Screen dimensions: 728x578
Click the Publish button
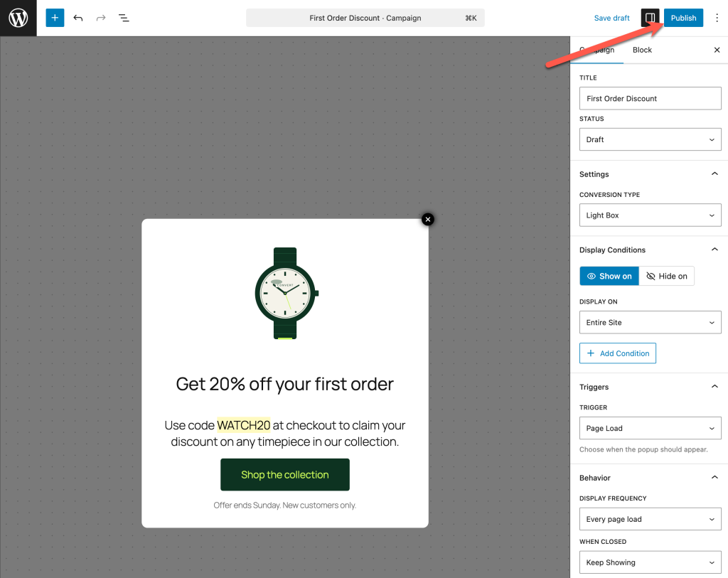tap(683, 18)
